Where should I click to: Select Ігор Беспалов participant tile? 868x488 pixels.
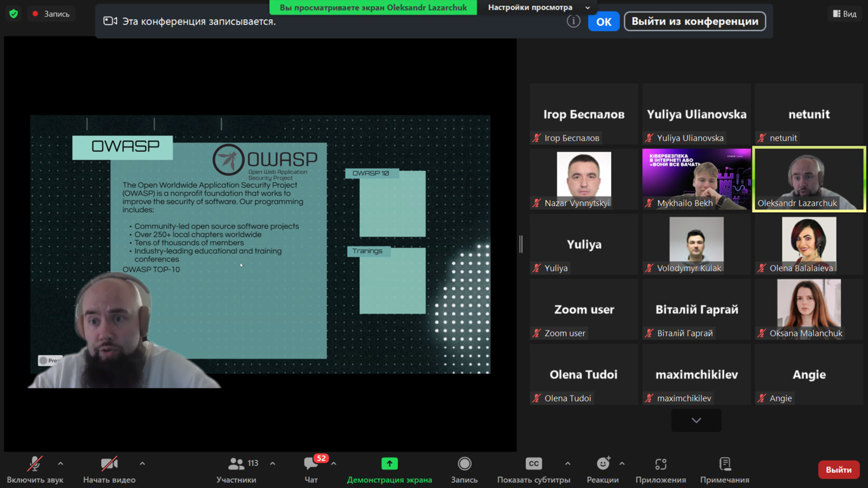[584, 114]
